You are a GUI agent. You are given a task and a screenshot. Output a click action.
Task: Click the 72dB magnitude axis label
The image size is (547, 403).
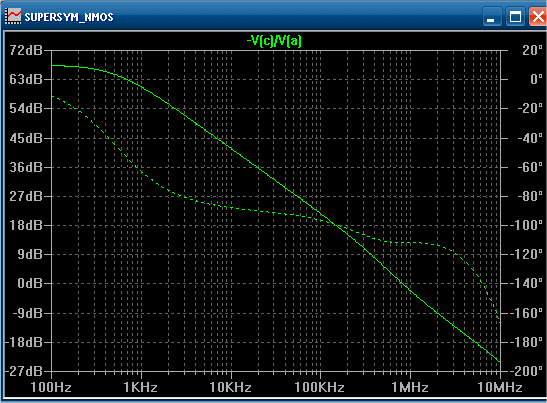click(x=26, y=50)
